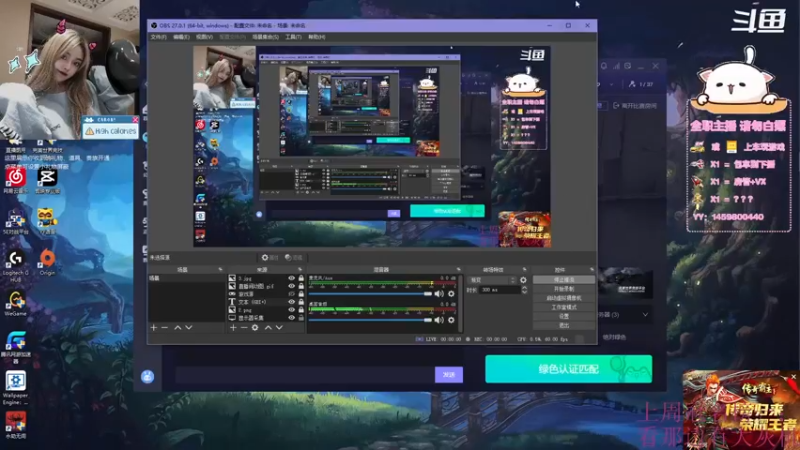800x450 pixels.
Task: Open 设置 from Controls panel
Action: tap(564, 316)
